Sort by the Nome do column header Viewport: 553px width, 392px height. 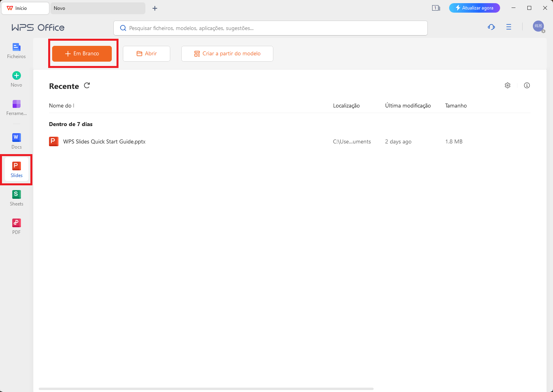[61, 106]
